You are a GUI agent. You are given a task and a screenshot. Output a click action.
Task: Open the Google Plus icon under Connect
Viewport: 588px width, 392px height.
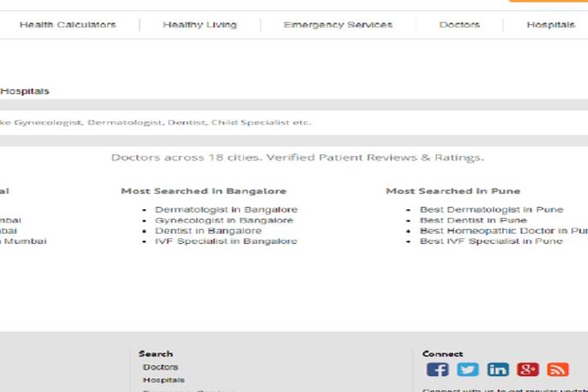pos(528,369)
